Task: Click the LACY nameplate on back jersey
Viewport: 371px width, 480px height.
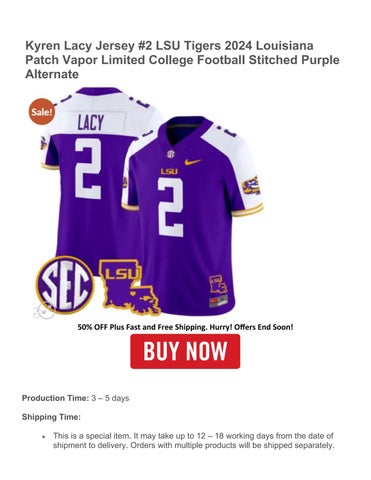Action: pos(91,122)
